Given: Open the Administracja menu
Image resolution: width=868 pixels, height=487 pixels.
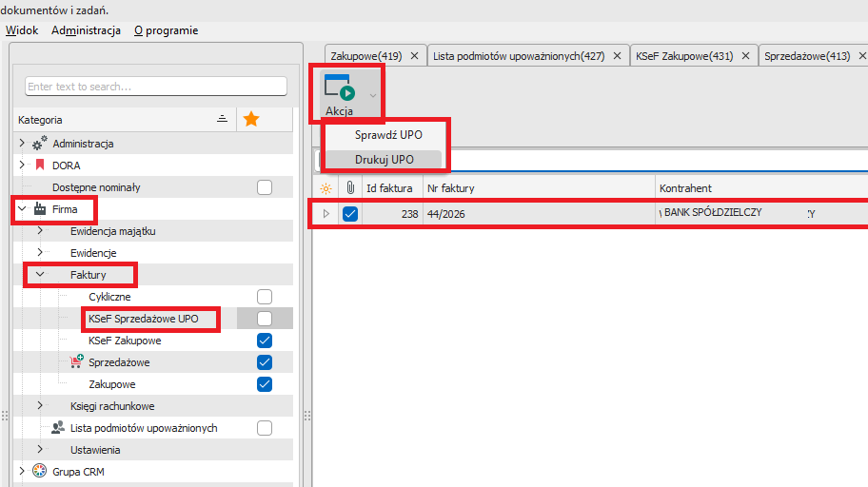Looking at the screenshot, I should point(86,30).
